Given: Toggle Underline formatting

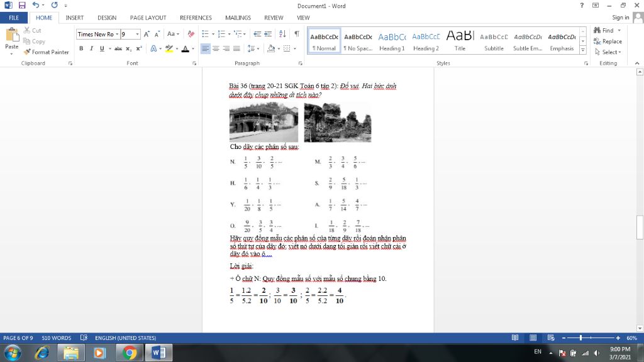Looking at the screenshot, I should 102,48.
